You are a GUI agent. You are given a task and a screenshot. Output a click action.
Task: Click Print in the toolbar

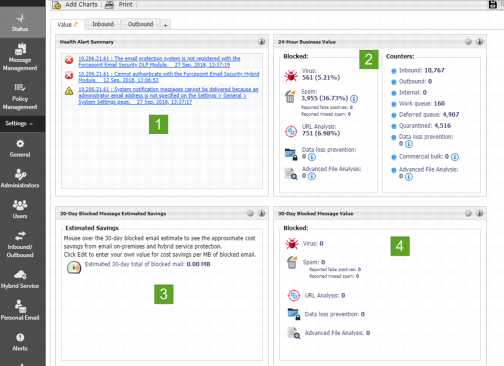point(119,5)
